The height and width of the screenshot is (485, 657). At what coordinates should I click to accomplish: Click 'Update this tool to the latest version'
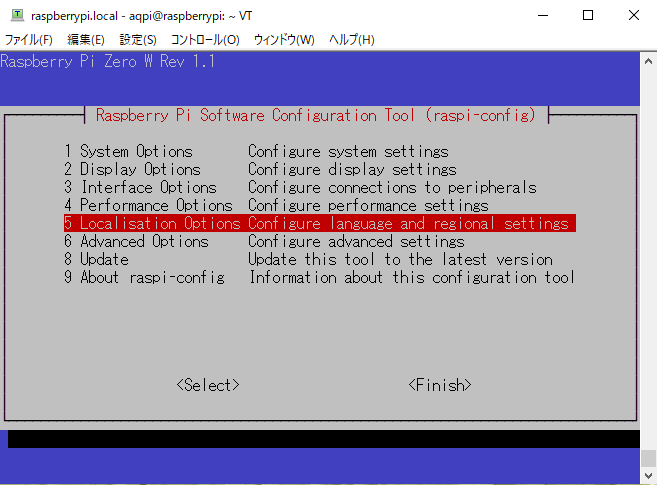(400, 259)
